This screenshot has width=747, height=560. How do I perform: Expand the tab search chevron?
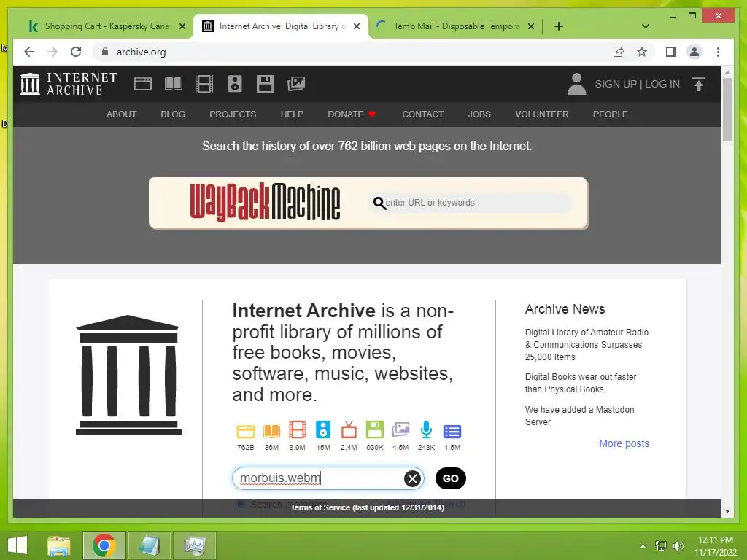(x=645, y=26)
